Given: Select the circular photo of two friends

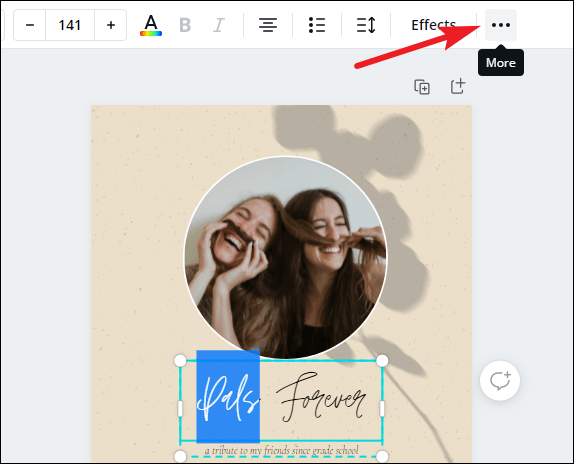Looking at the screenshot, I should coord(285,258).
